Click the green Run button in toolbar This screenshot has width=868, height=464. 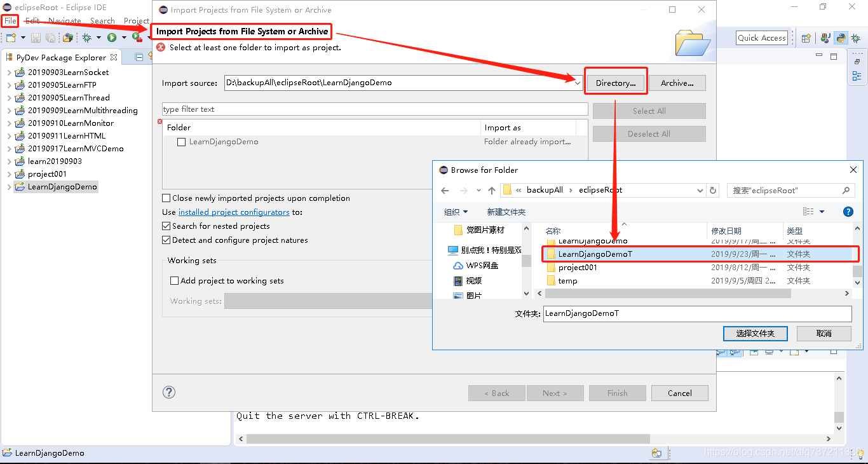(x=112, y=38)
